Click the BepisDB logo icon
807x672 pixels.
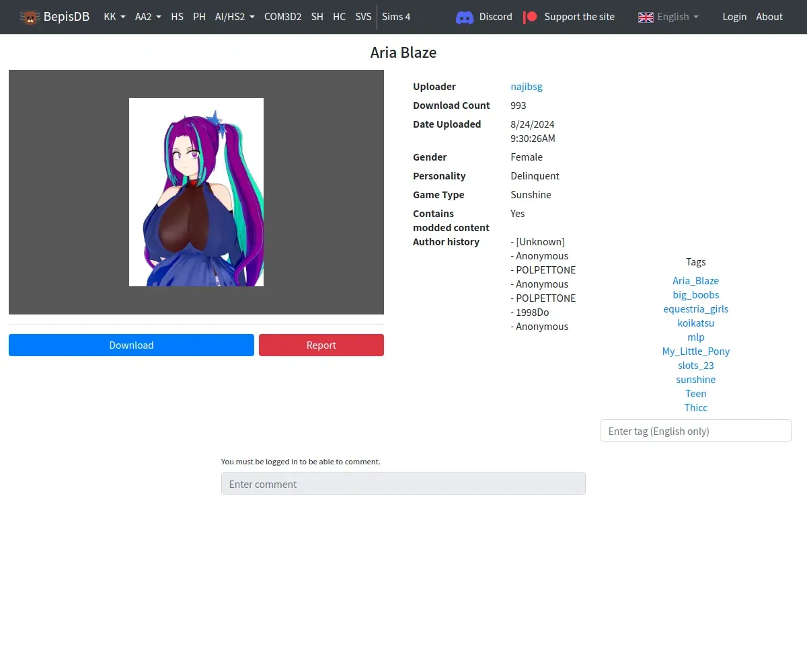30,17
